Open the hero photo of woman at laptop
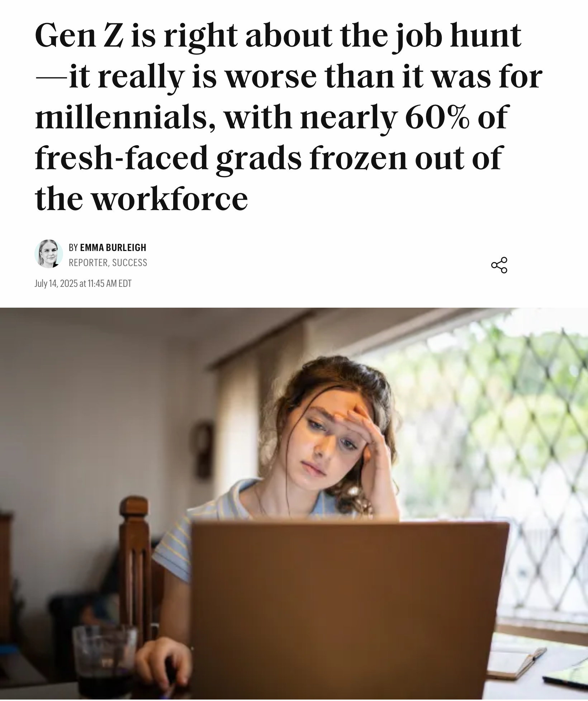Image resolution: width=588 pixels, height=701 pixels. pos(294,504)
